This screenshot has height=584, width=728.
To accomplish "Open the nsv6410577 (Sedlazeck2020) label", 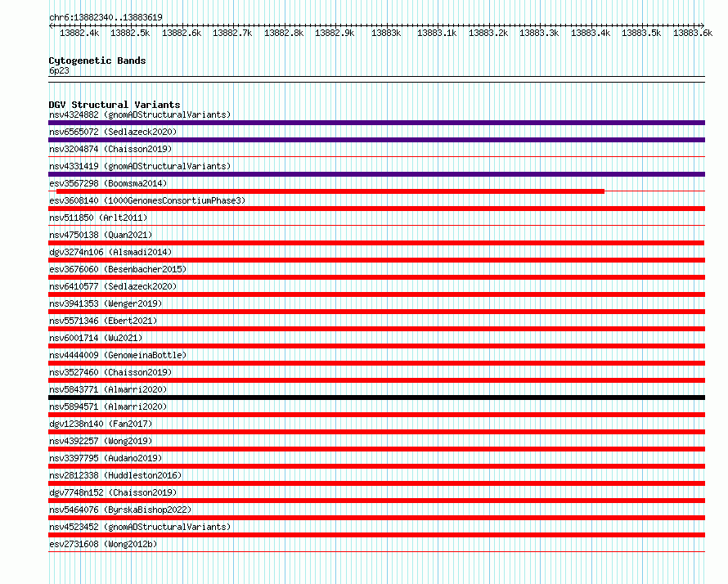I will (x=113, y=286).
